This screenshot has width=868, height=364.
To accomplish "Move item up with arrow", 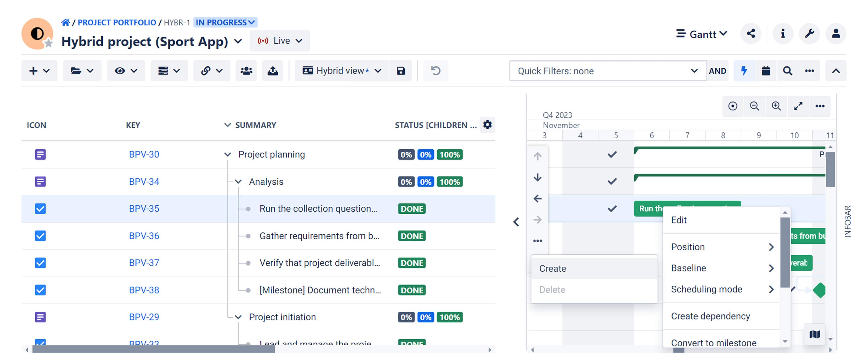I will coord(537,156).
